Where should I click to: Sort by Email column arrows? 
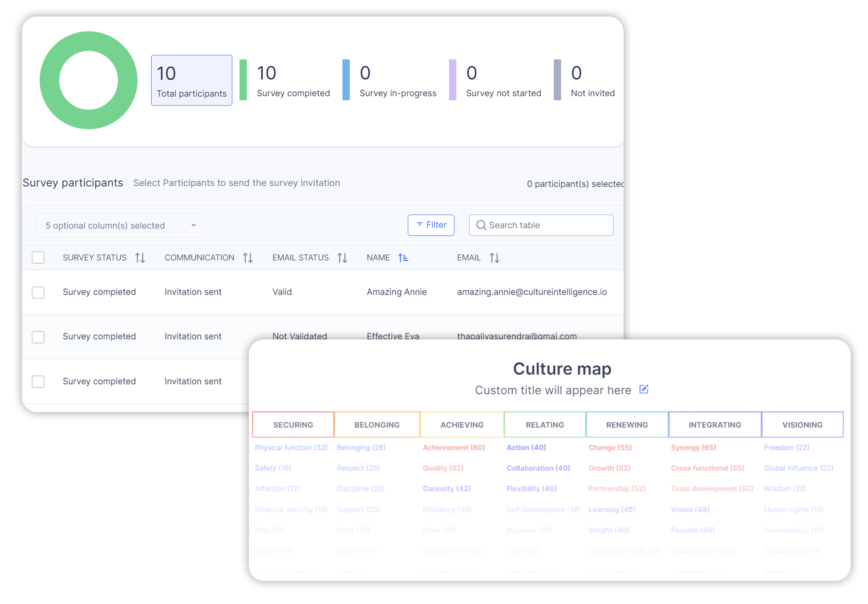pyautogui.click(x=495, y=257)
